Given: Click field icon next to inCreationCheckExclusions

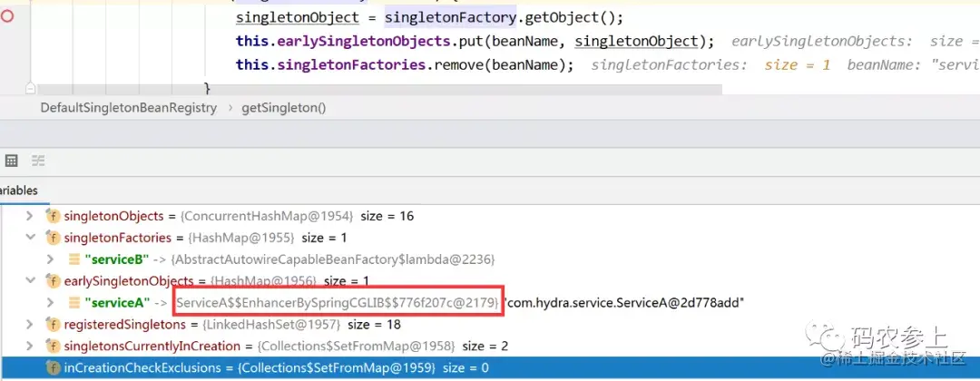Looking at the screenshot, I should click(54, 368).
